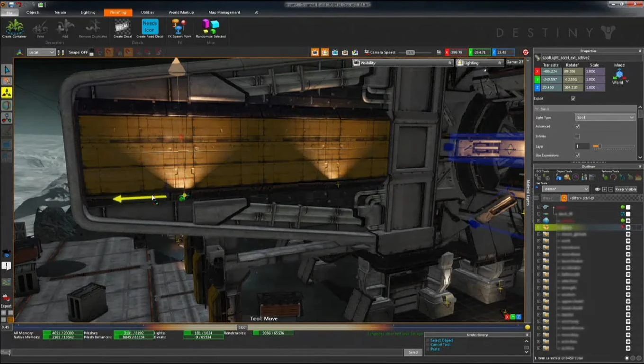This screenshot has width=644, height=364.
Task: Click the orange filter search icon in Outliner
Action: click(x=564, y=198)
